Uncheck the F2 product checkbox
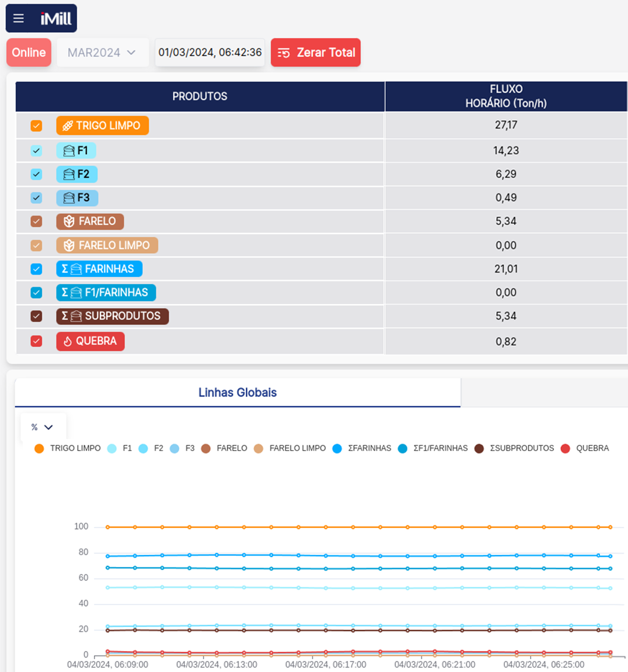The height and width of the screenshot is (672, 628). coord(36,175)
